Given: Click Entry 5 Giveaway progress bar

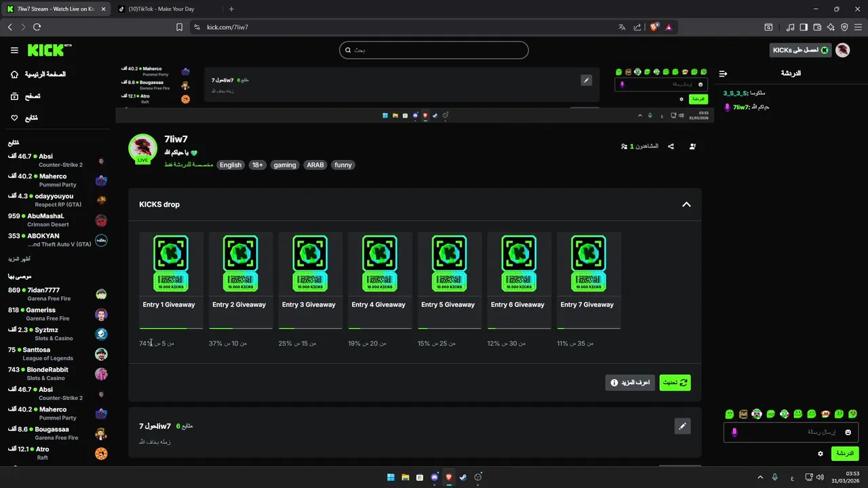Looking at the screenshot, I should point(450,329).
